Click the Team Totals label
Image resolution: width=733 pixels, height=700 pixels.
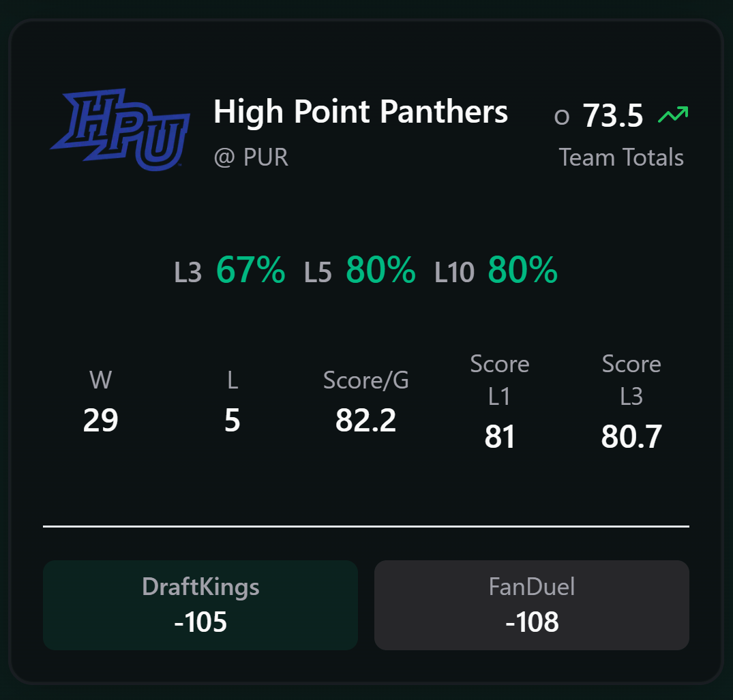coord(621,157)
